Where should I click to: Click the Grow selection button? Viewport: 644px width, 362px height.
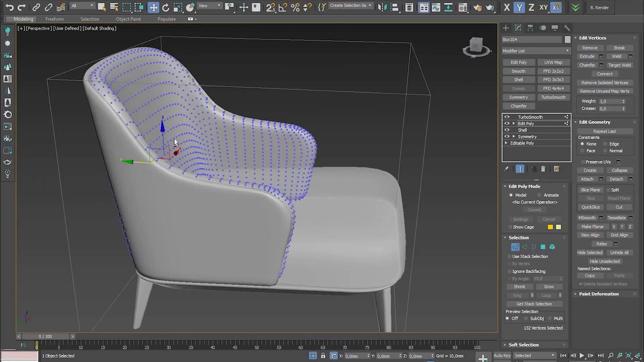[x=549, y=287]
